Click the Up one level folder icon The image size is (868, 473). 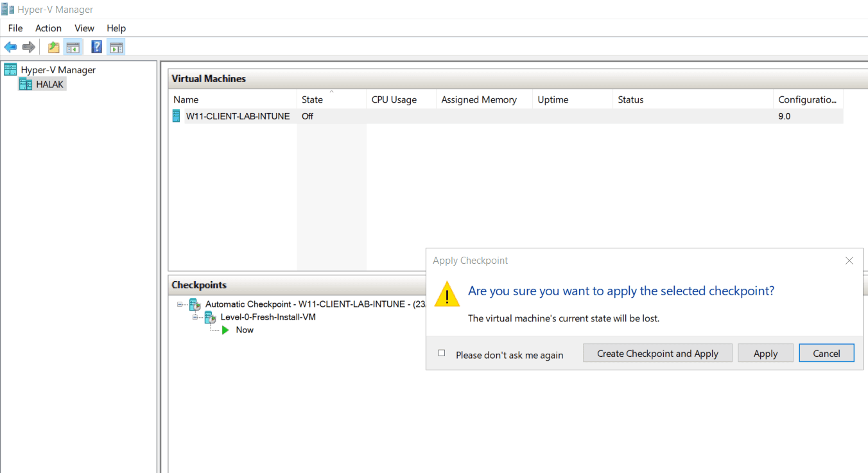click(x=54, y=47)
